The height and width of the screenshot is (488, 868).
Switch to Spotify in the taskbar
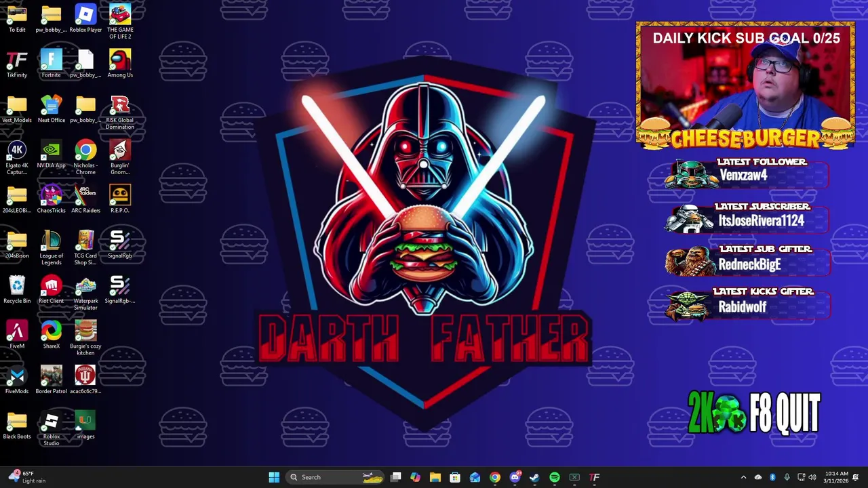click(x=555, y=477)
